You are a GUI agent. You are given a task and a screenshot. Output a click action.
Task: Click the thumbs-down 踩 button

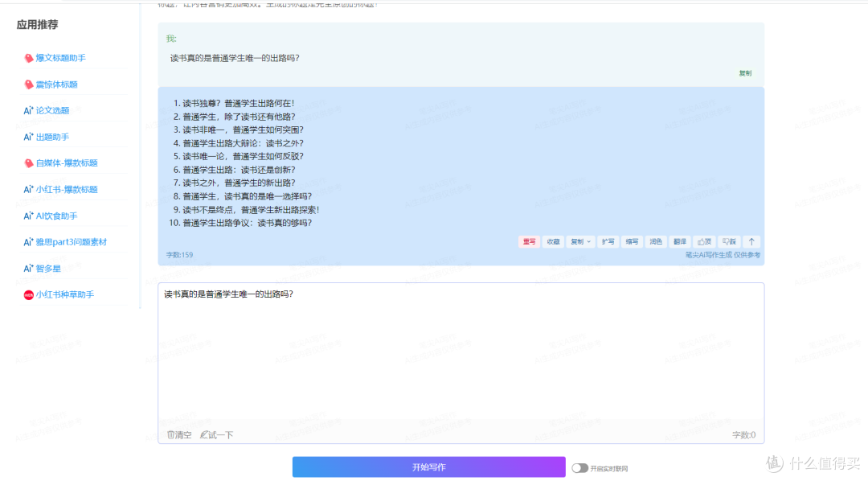[x=729, y=241]
